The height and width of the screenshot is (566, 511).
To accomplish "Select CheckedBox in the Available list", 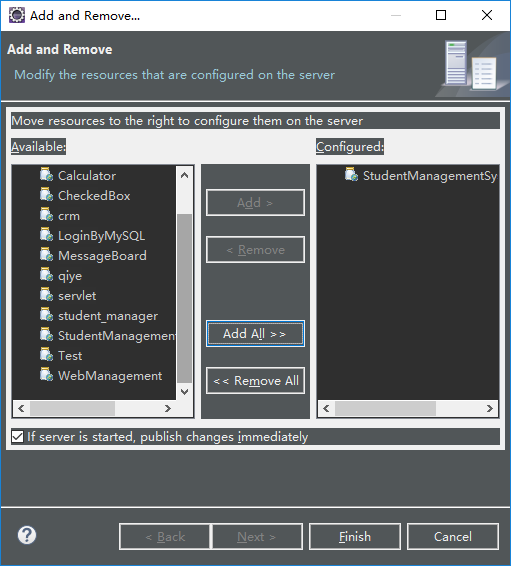I will coord(94,196).
